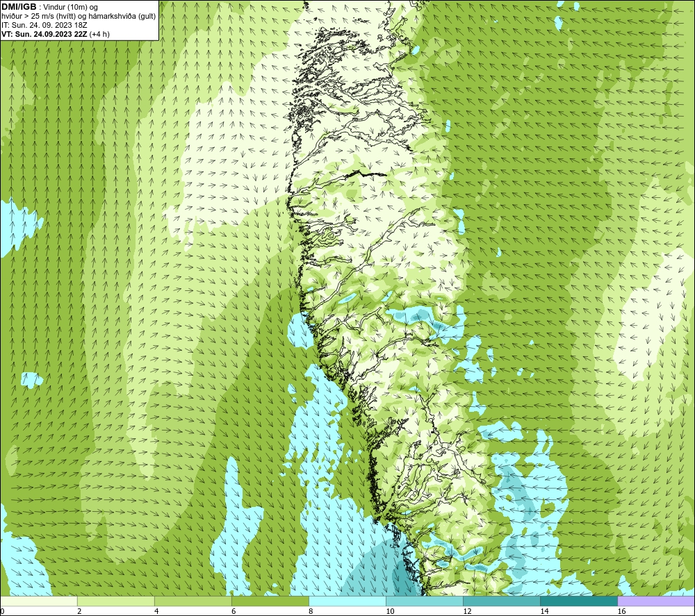Select the 0–2 m/s palest color swatch
Screen dimensions: 695x616
coord(39,601)
